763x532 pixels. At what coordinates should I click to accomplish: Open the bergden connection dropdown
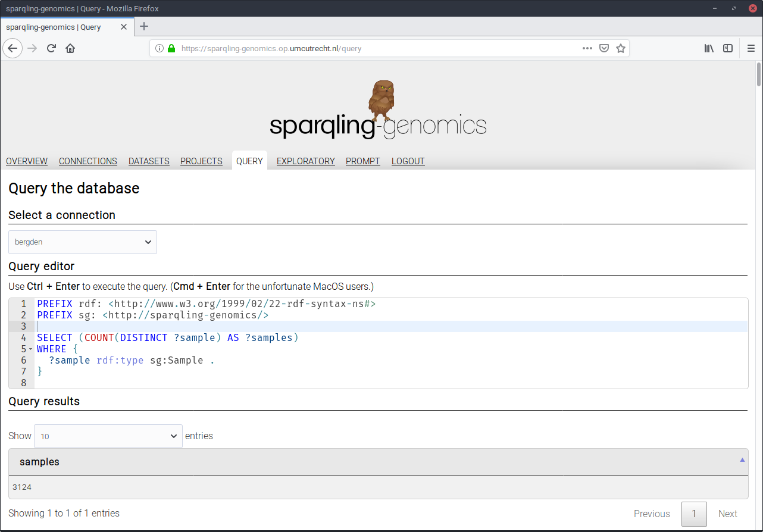tap(83, 242)
